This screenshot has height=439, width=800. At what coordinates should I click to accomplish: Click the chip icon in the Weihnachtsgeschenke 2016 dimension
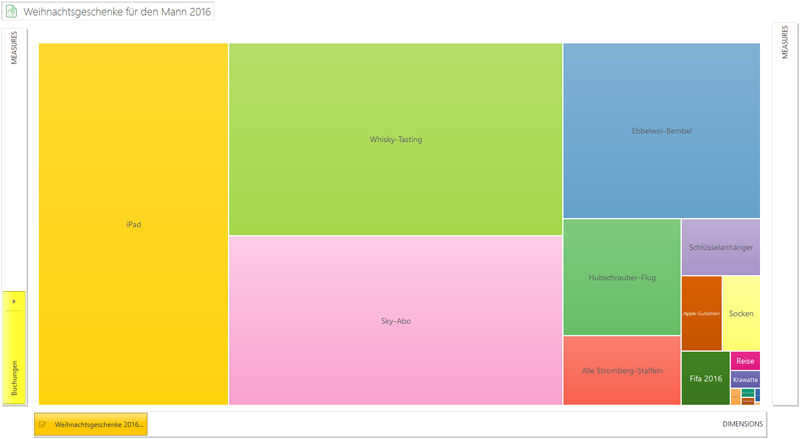point(42,424)
